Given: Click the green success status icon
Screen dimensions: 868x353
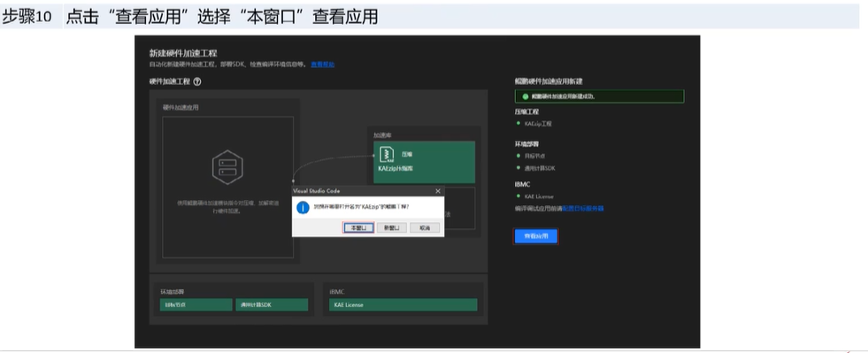Looking at the screenshot, I should 526,96.
